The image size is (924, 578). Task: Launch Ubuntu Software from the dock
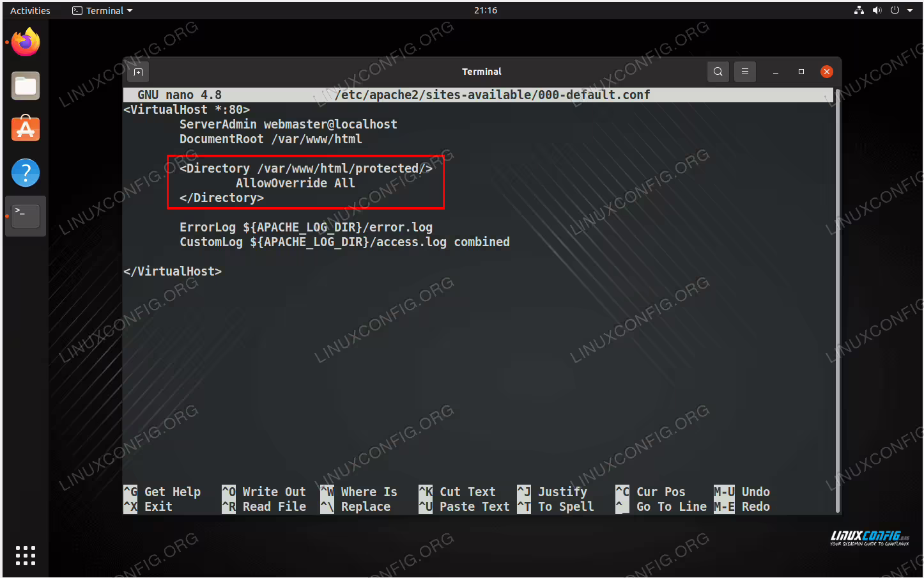[x=26, y=129]
